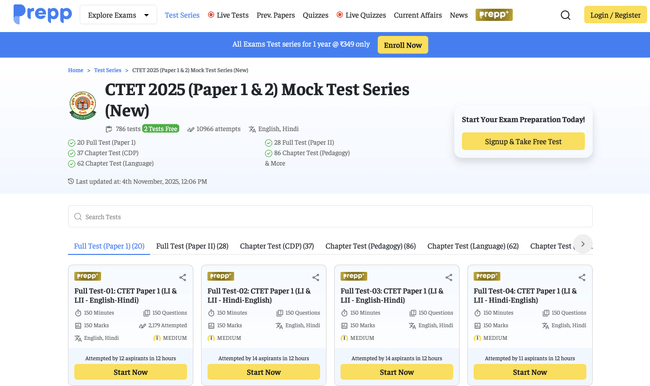Click the '& More' link under features

pos(275,163)
